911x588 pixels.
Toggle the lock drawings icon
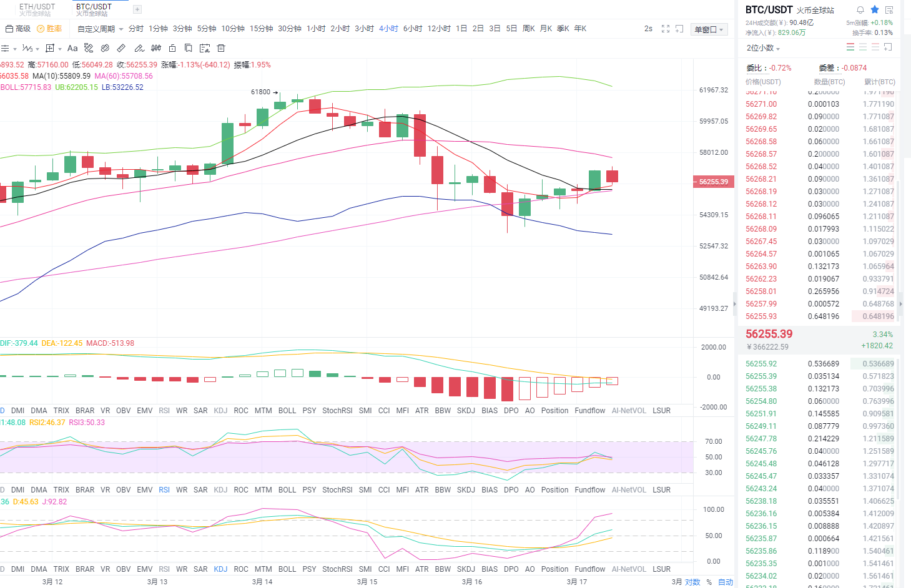[x=172, y=48]
